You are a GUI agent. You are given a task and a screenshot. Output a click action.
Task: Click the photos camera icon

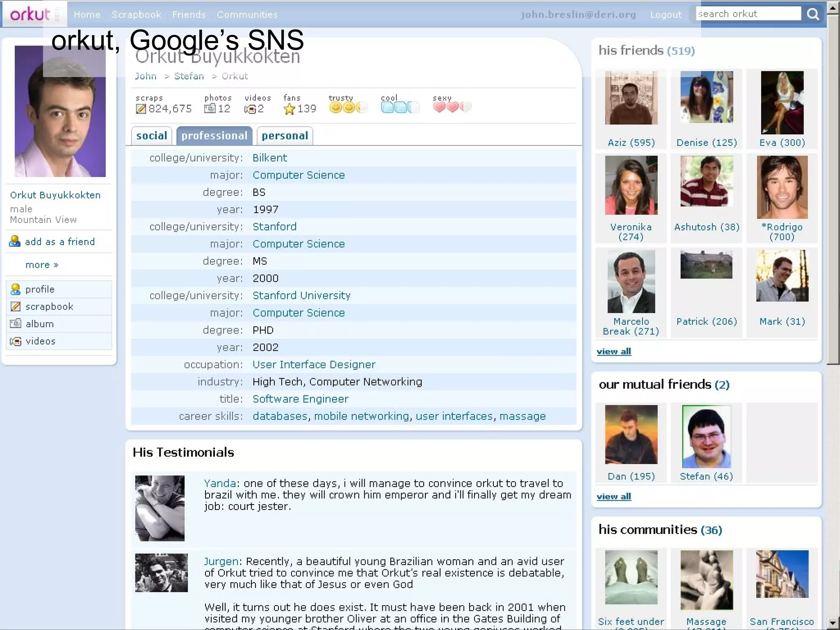tap(210, 108)
